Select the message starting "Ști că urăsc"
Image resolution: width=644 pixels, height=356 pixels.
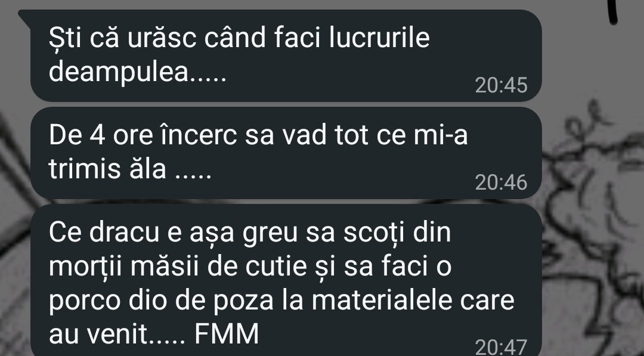[x=286, y=55]
